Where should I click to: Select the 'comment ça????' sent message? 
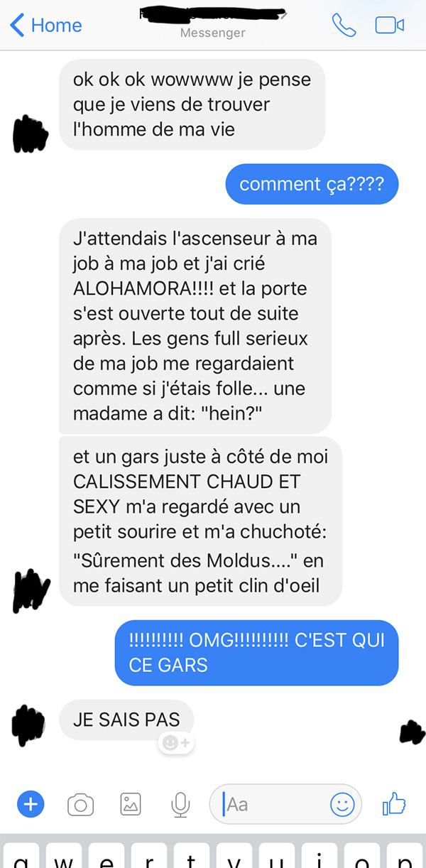click(x=312, y=185)
